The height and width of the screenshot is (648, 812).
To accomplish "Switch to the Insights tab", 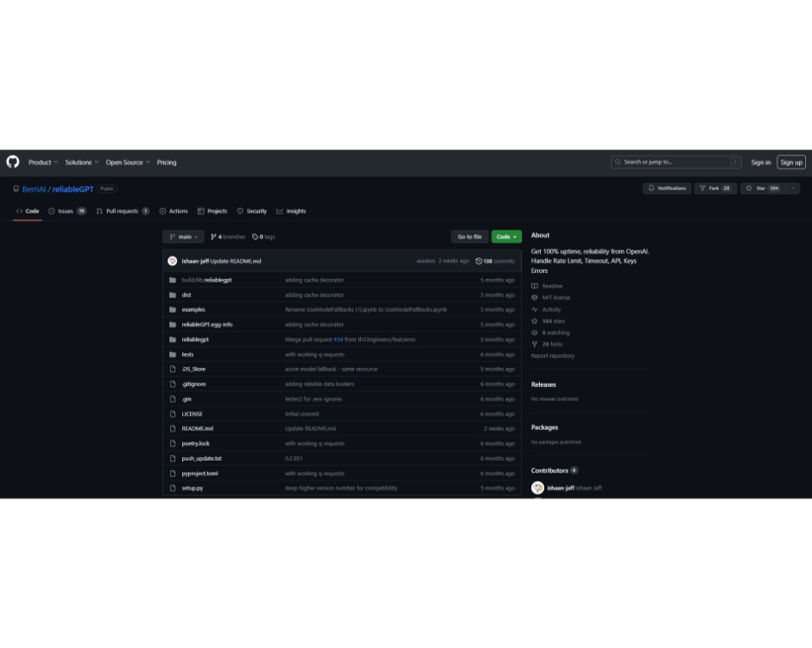I will tap(291, 212).
